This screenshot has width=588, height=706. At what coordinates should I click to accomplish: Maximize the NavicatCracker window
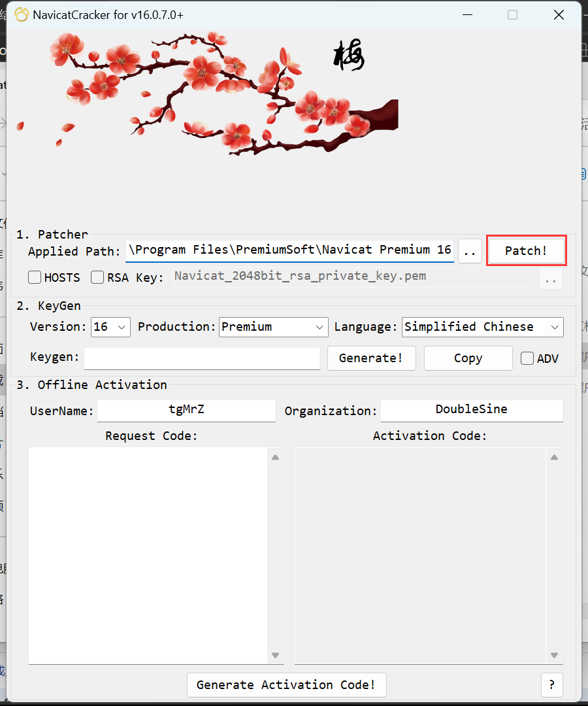pyautogui.click(x=513, y=14)
